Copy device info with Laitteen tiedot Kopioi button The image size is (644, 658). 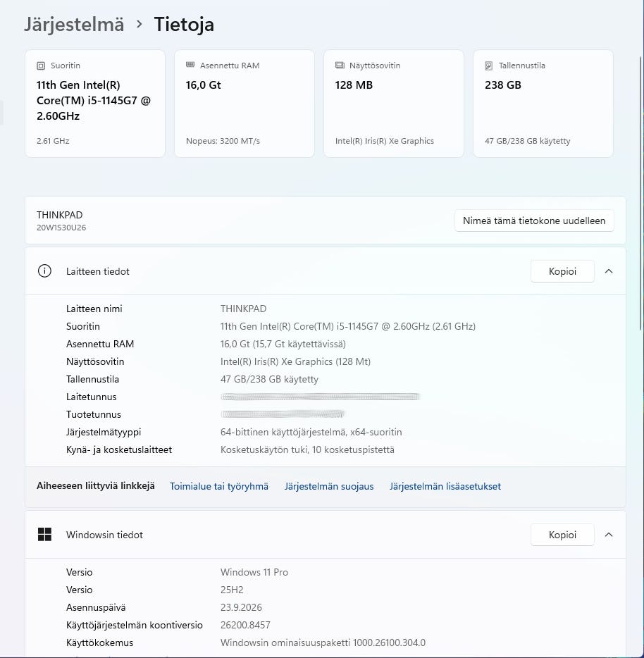[562, 271]
